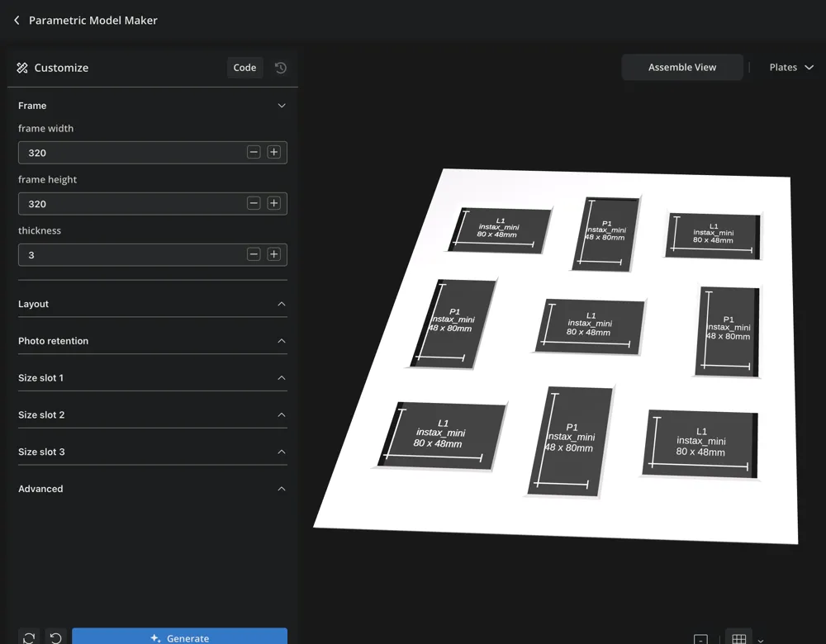Expand the Layout section

click(282, 304)
